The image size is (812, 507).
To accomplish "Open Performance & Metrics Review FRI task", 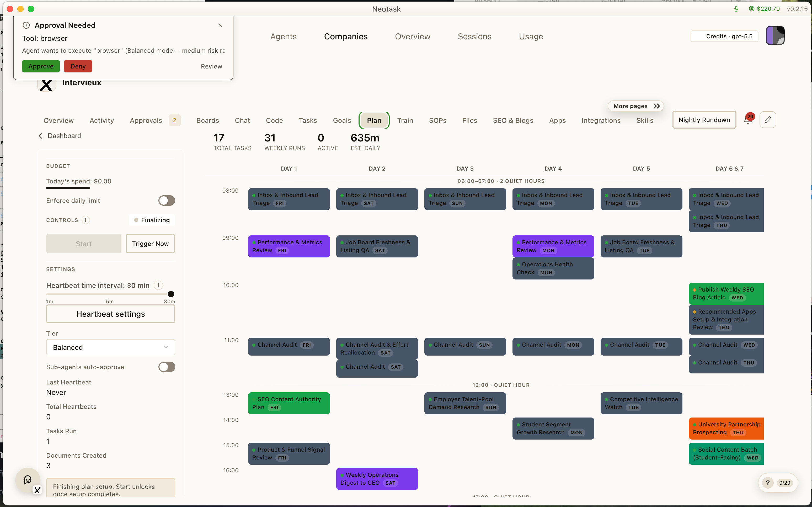I will point(289,246).
